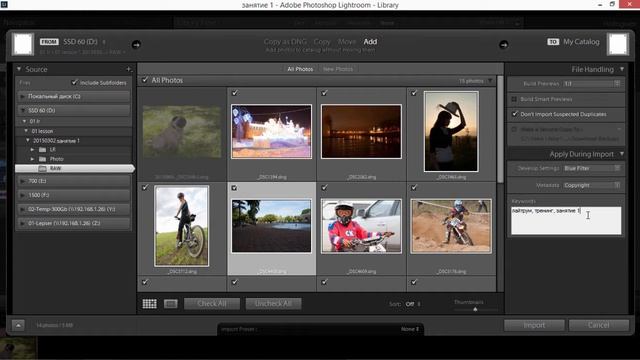Screen dimensions: 640x360
Task: Collapse the 01 lesson folder
Action: pos(26,131)
